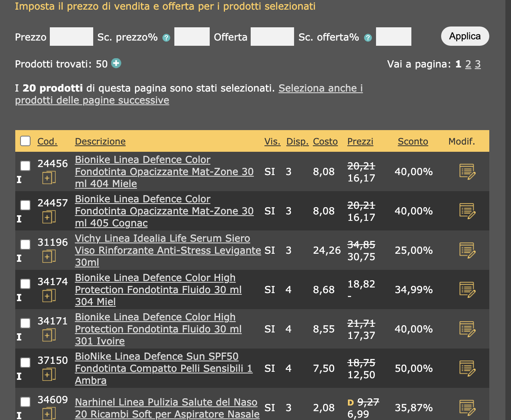
Task: Click the edit icon for product 24456
Action: click(467, 172)
